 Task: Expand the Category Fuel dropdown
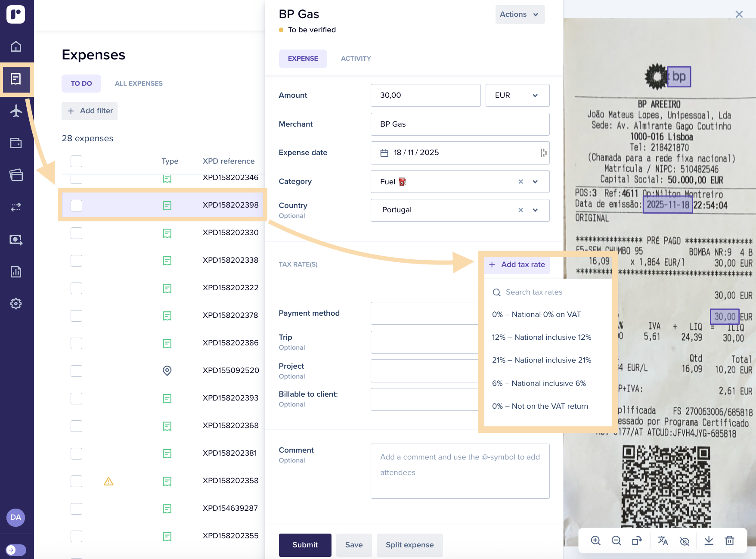tap(535, 182)
